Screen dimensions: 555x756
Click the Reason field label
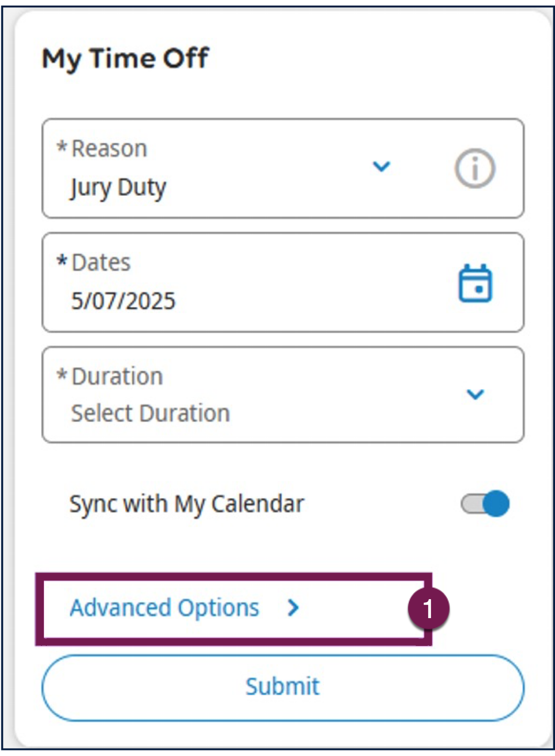click(109, 149)
